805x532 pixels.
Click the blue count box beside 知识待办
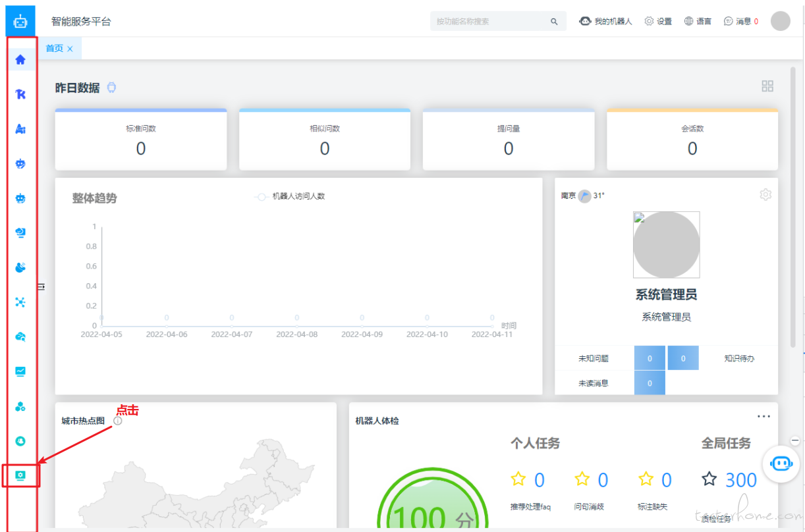[683, 358]
